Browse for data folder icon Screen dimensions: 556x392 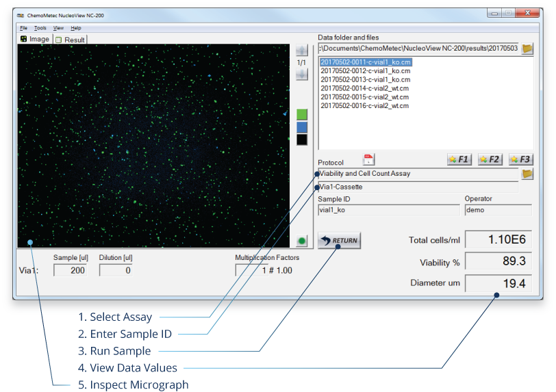(x=527, y=49)
